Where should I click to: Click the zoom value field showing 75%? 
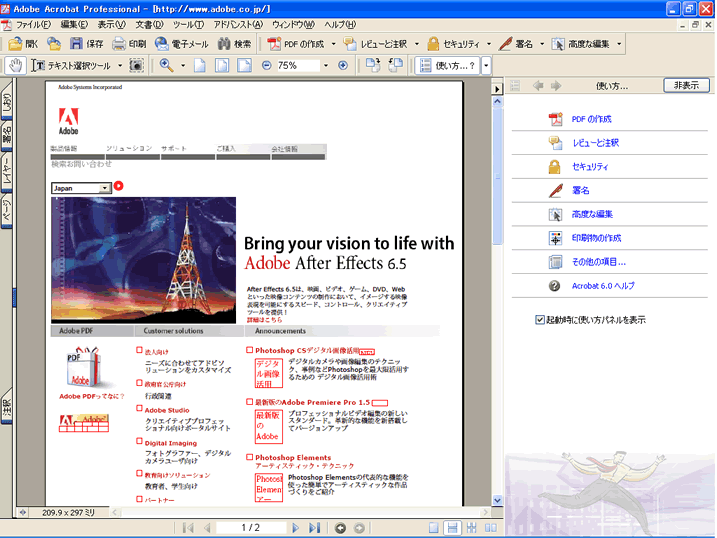tap(297, 65)
